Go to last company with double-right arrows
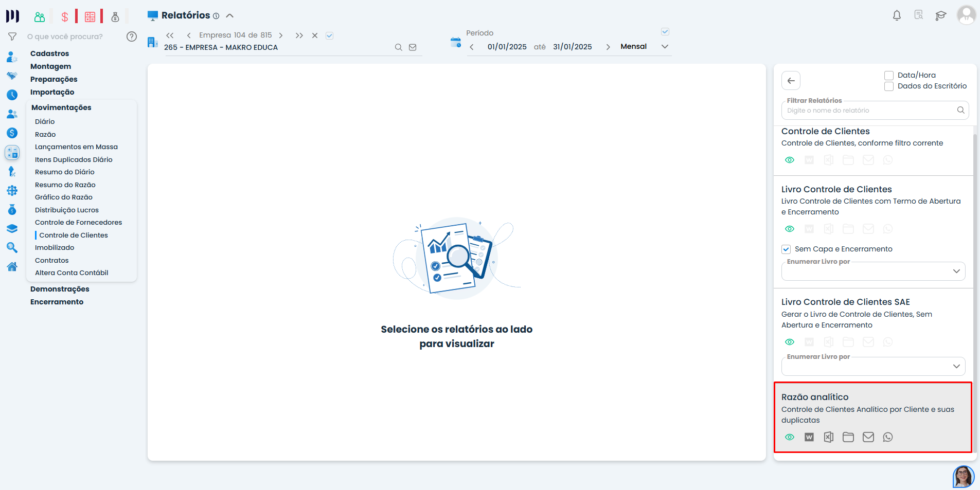 (299, 35)
